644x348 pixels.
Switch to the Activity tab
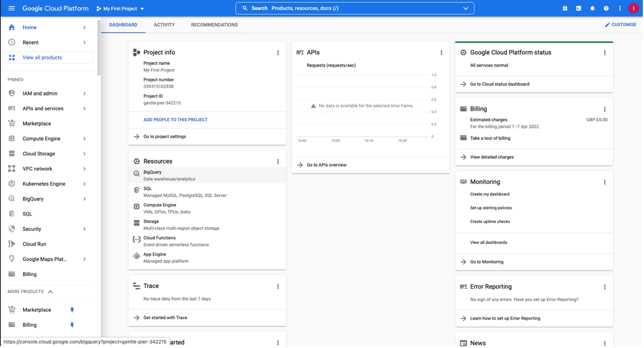coord(164,25)
